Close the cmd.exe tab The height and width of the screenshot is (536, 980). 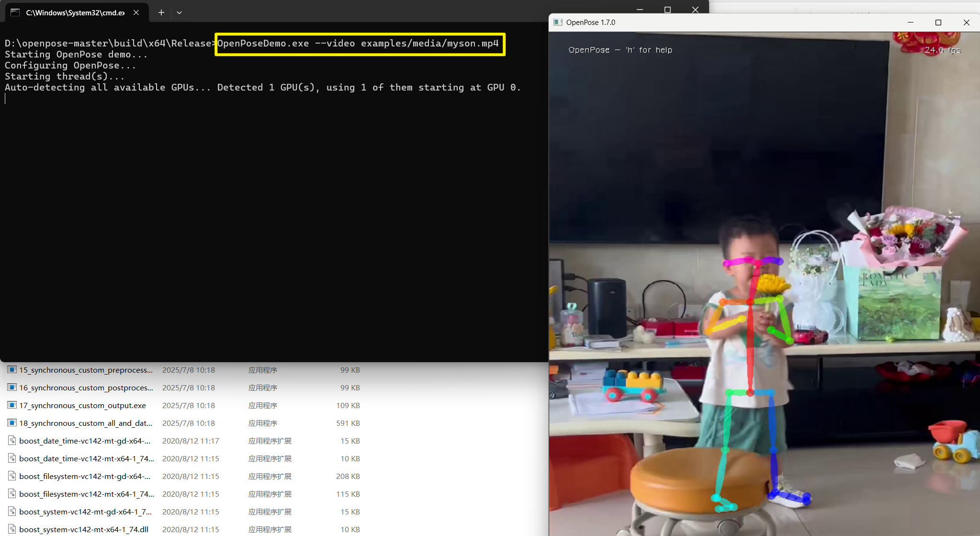click(x=135, y=12)
